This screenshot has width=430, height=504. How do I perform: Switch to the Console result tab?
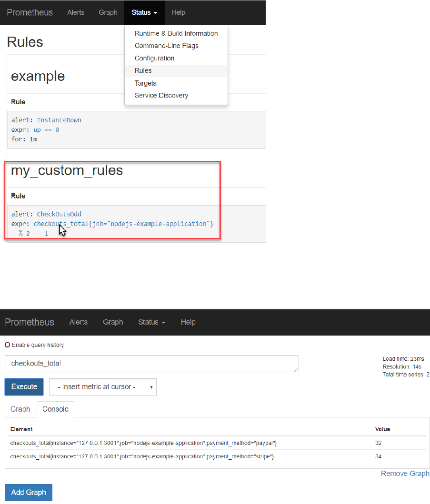[x=55, y=409]
